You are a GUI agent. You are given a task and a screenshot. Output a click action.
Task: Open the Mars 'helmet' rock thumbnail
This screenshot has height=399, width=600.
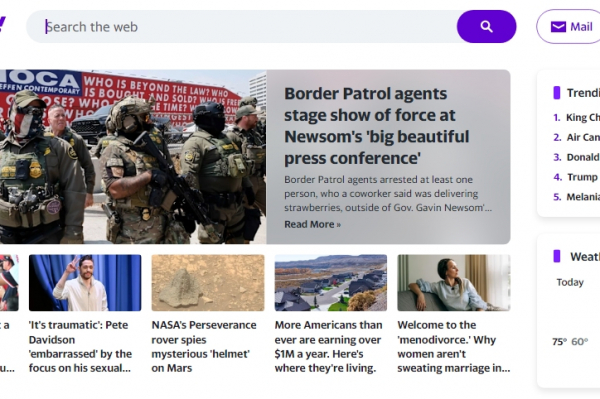(208, 283)
